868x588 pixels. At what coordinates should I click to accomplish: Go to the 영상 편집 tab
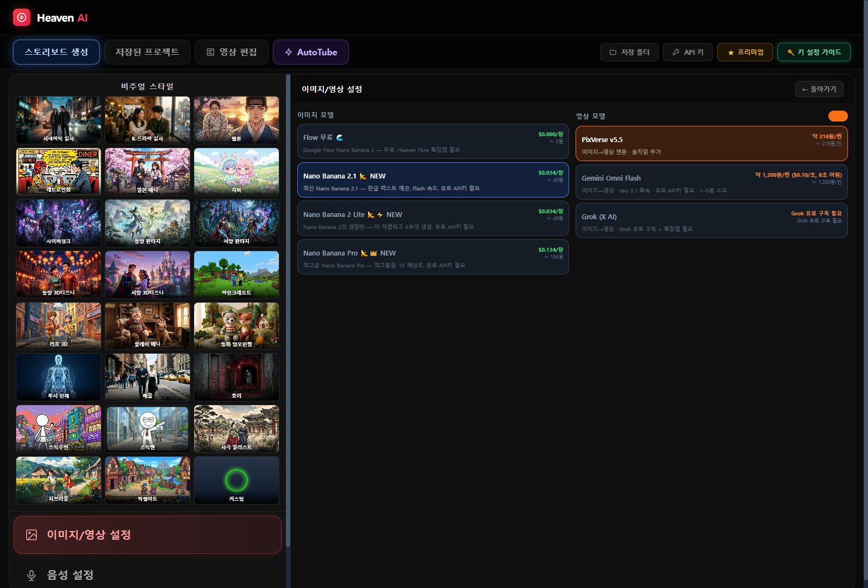(232, 52)
